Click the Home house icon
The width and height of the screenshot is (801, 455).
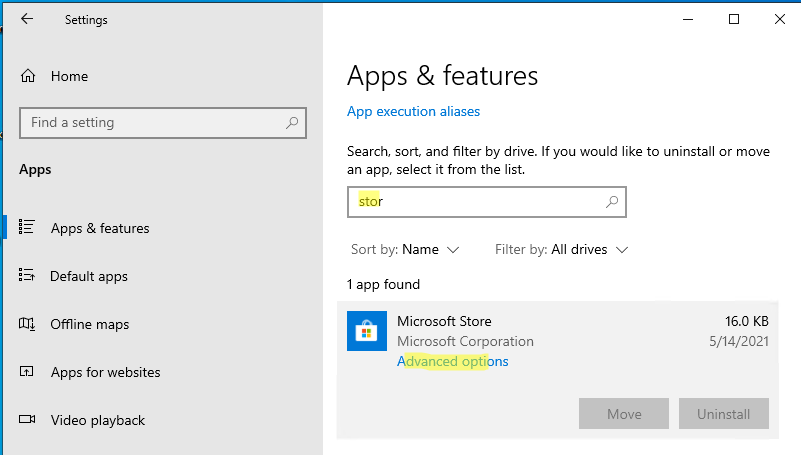click(28, 76)
